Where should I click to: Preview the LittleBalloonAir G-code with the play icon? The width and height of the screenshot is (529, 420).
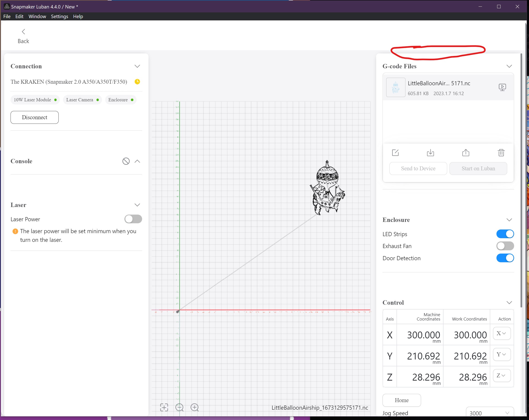[x=502, y=87]
